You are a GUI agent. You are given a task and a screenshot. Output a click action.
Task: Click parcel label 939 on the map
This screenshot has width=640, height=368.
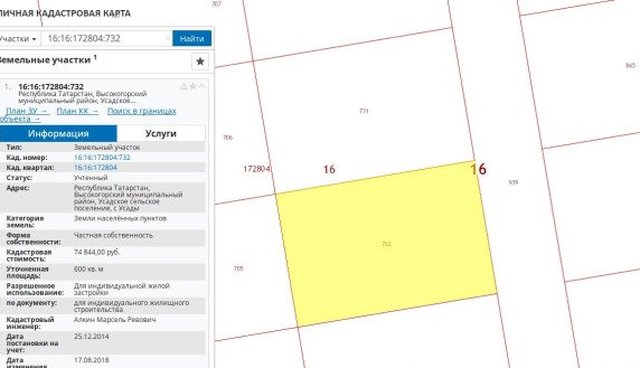click(513, 182)
